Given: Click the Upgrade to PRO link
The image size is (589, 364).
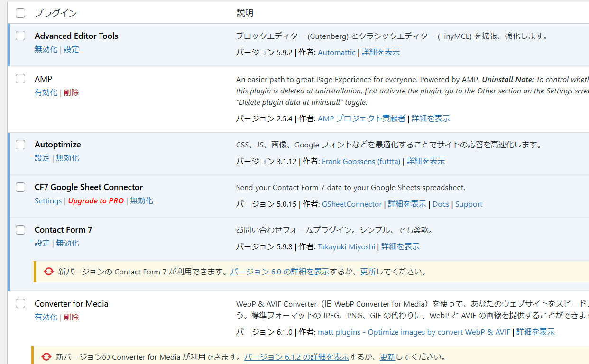Looking at the screenshot, I should click(96, 200).
